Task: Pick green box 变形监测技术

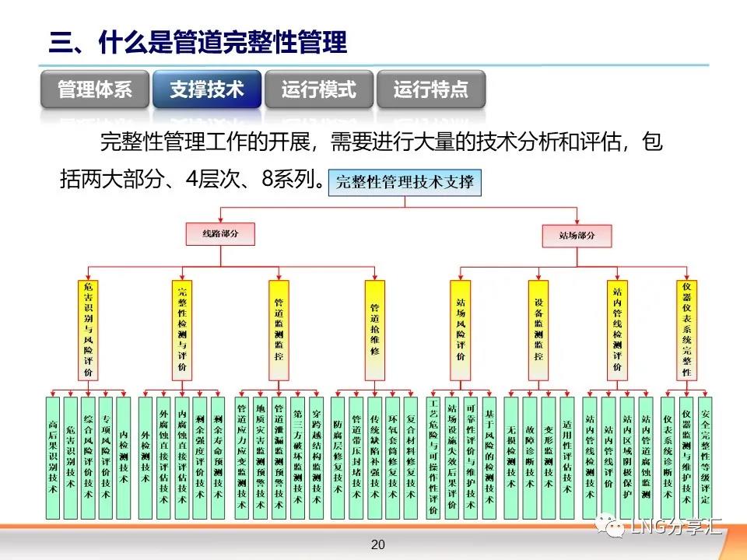Action: pos(549,458)
